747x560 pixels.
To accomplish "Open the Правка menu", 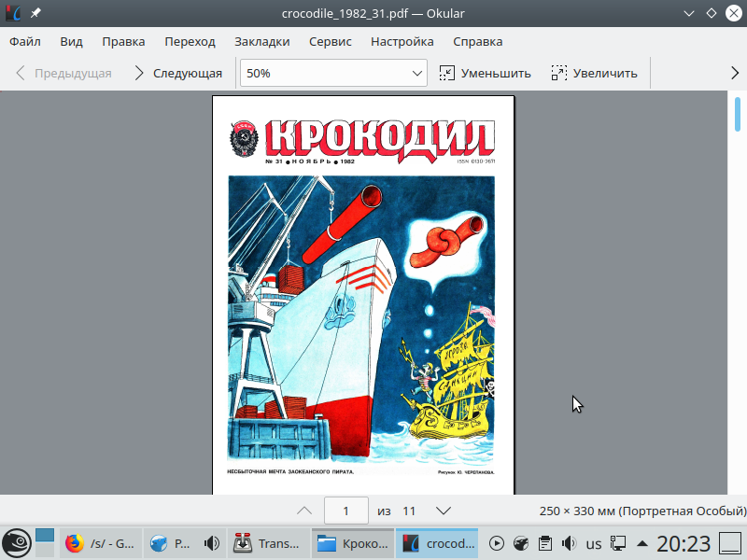I will [123, 41].
